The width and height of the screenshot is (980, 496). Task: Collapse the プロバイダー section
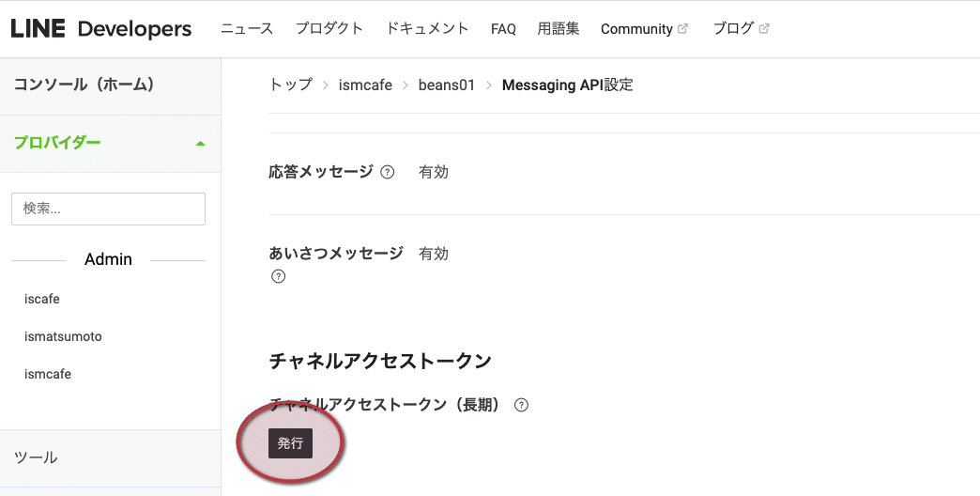tap(110, 143)
